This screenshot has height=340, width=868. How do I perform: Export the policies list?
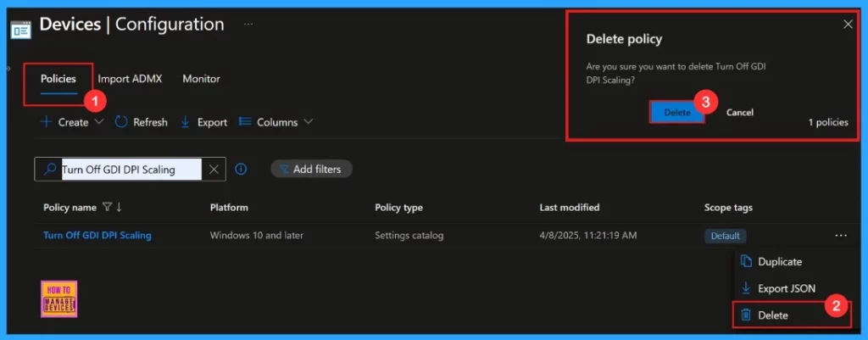tap(203, 122)
